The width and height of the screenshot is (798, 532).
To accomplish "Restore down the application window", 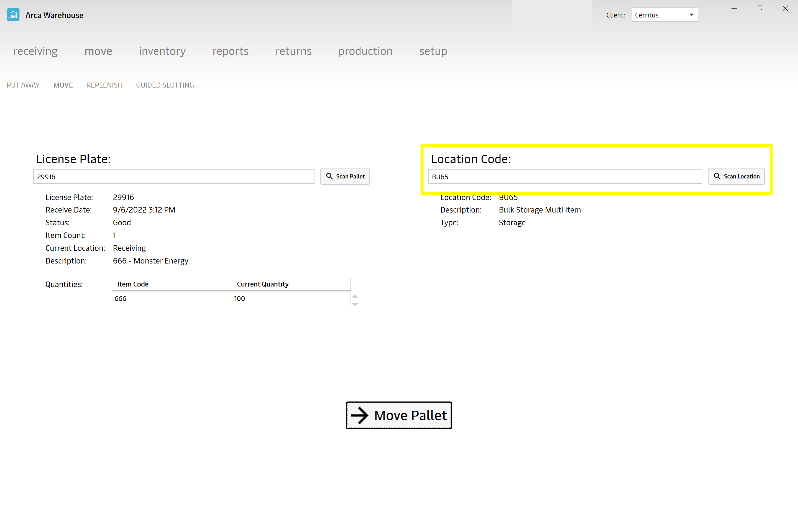I will 759,9.
